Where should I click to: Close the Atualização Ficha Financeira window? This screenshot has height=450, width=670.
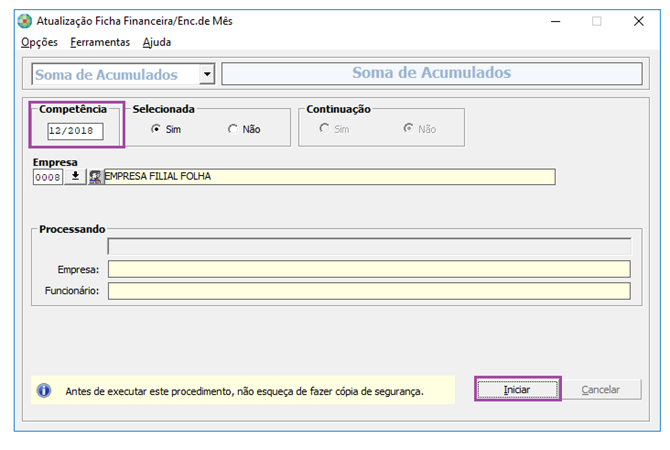[638, 21]
